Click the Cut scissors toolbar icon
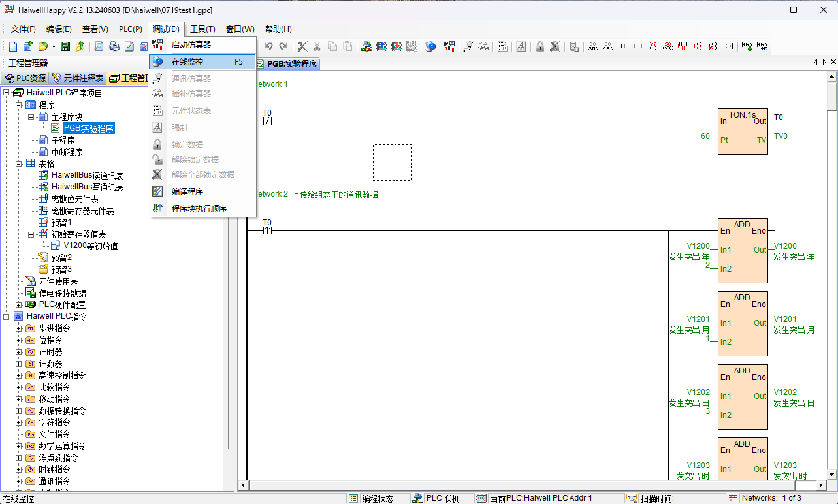Image resolution: width=838 pixels, height=504 pixels. [x=317, y=46]
